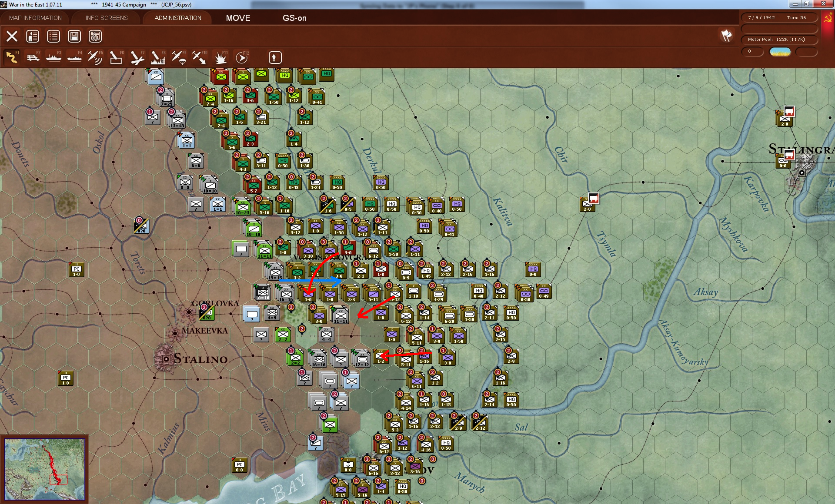Click the white flags icon
This screenshot has height=504, width=835.
point(726,36)
